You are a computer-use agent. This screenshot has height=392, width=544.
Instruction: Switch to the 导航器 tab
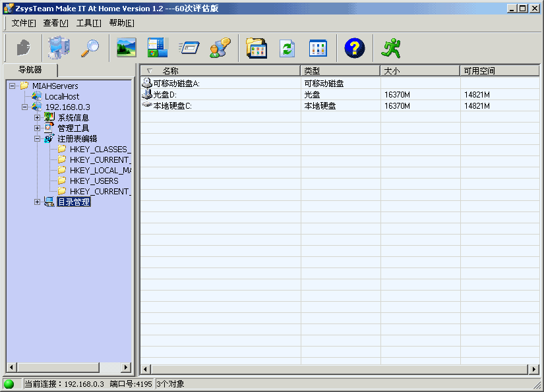[30, 70]
